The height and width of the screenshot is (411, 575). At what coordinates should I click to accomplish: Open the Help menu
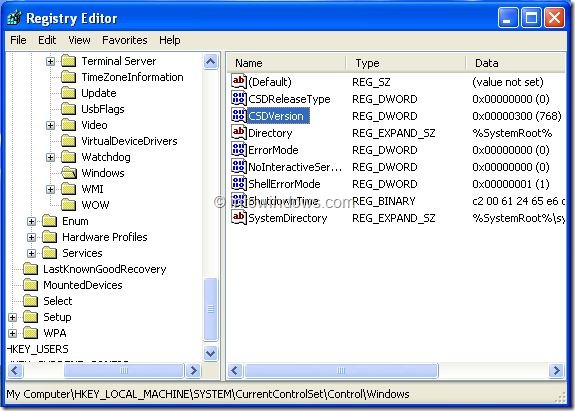(169, 40)
